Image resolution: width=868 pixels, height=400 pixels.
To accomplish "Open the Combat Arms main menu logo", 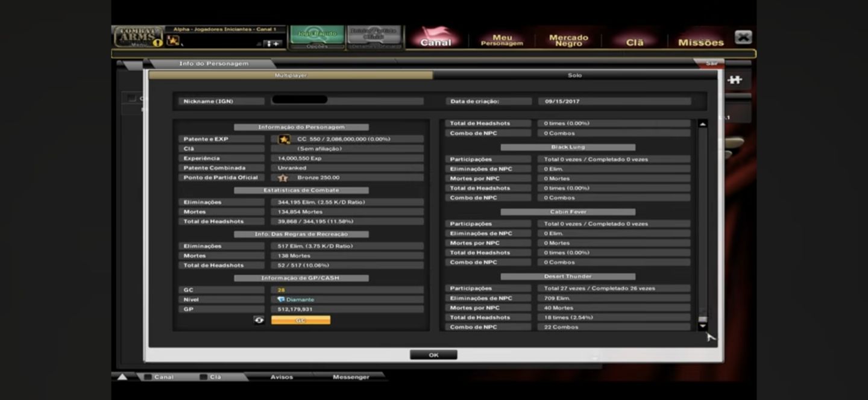I will pyautogui.click(x=138, y=36).
